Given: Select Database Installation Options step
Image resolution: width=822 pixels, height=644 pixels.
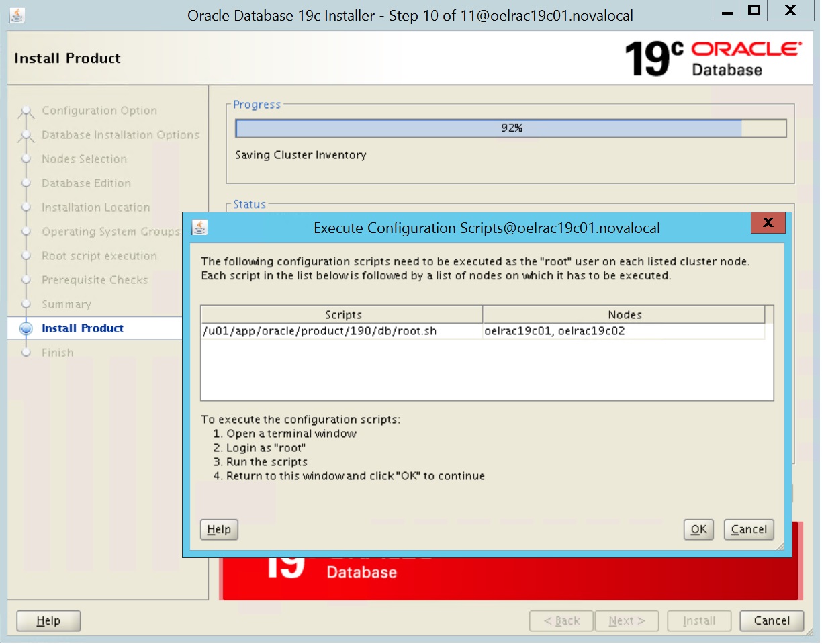Looking at the screenshot, I should point(121,135).
